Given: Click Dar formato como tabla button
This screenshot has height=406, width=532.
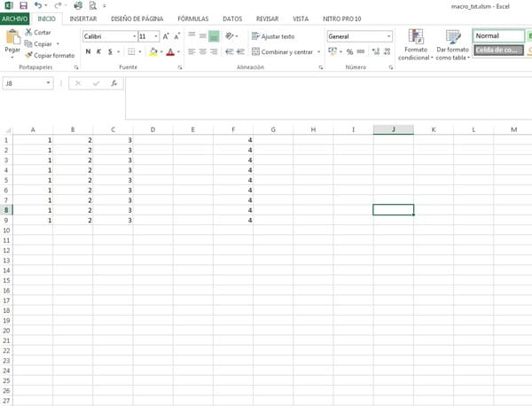Looking at the screenshot, I should [x=452, y=44].
